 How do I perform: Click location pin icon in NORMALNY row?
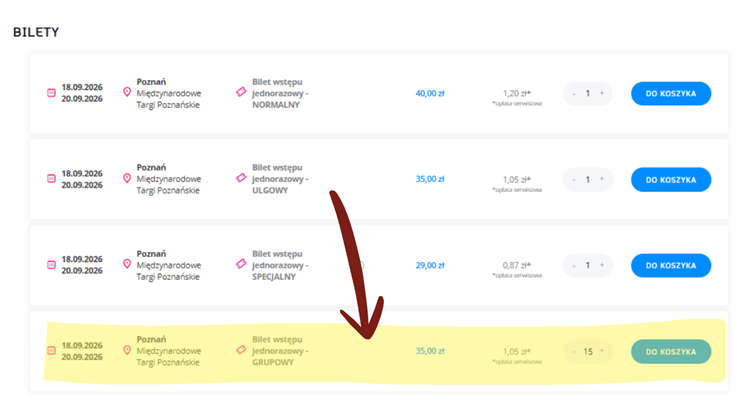127,92
